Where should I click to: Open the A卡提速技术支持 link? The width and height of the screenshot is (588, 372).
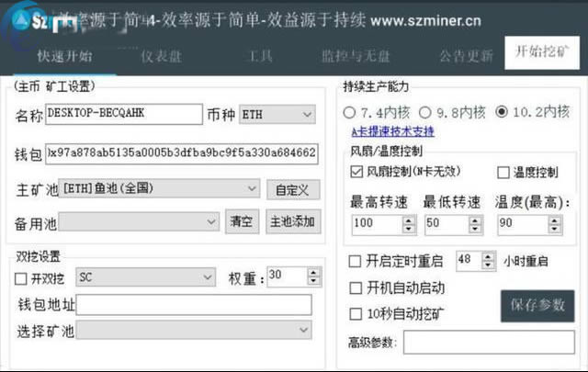coord(393,131)
